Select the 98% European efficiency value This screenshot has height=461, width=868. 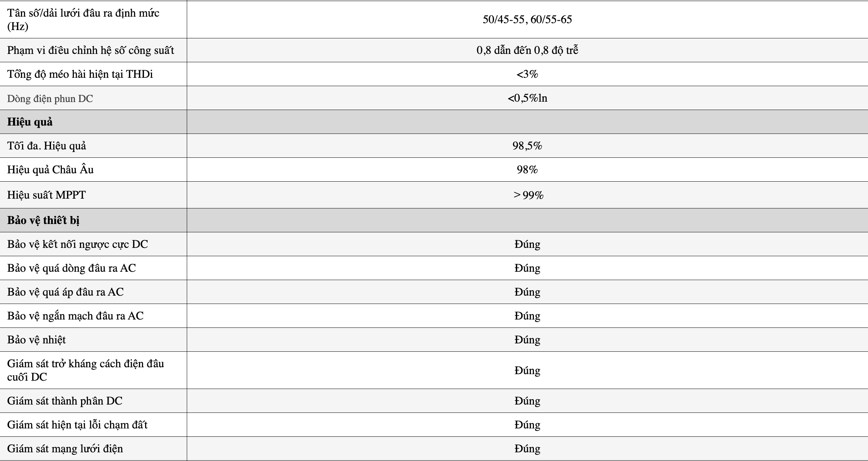click(527, 170)
